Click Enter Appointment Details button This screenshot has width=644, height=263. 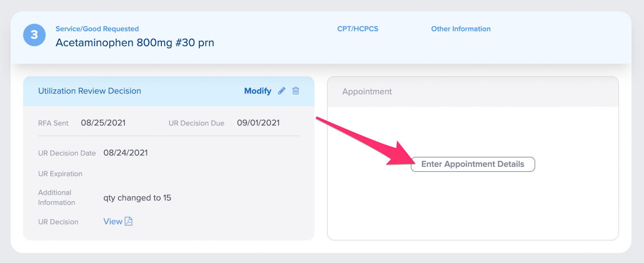click(473, 164)
